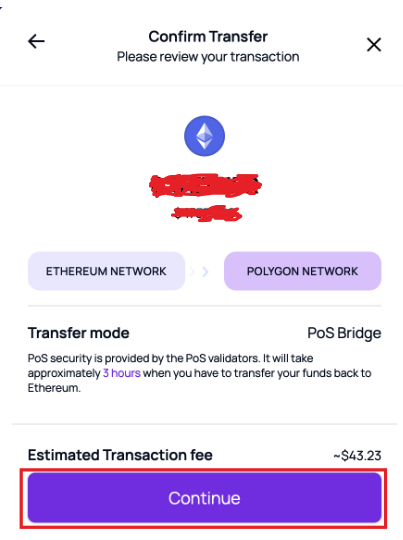Click the large redacted transfer amount
Viewport: 403px width, 540px height.
(x=205, y=185)
